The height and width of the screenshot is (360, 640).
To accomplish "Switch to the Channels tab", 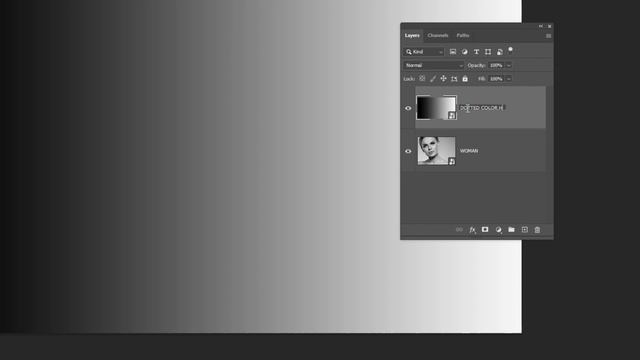I will tap(438, 36).
